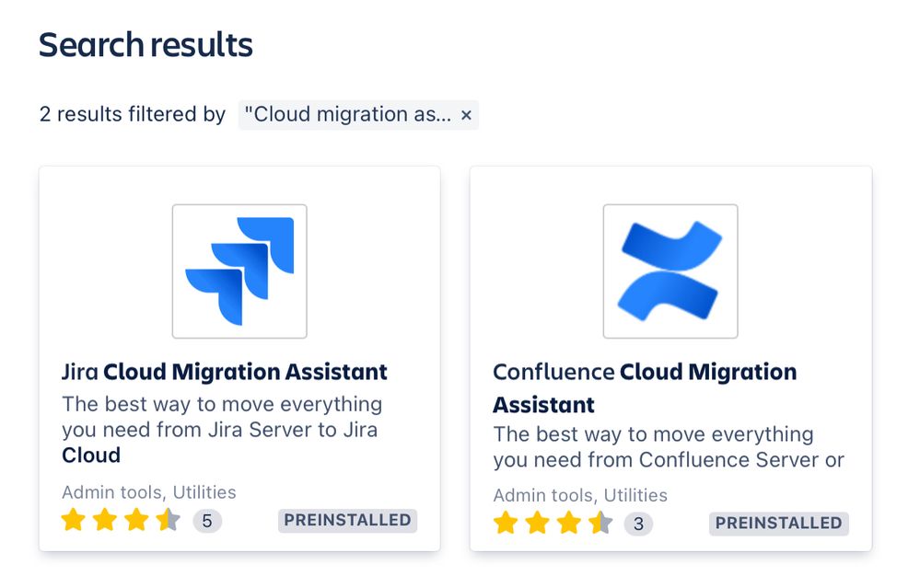Viewport: 920px width, 588px height.
Task: Click the PREINSTALLED label on the Confluence card
Action: tap(778, 524)
